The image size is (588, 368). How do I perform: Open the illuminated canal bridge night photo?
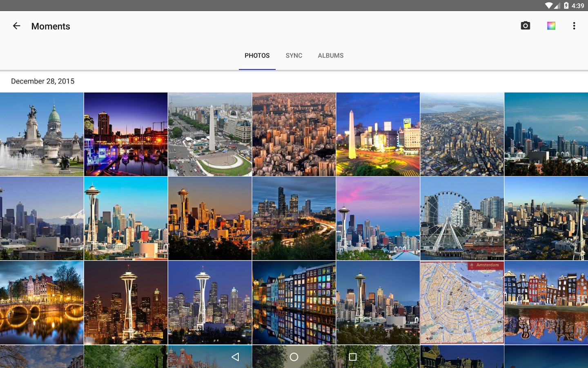coord(42,303)
